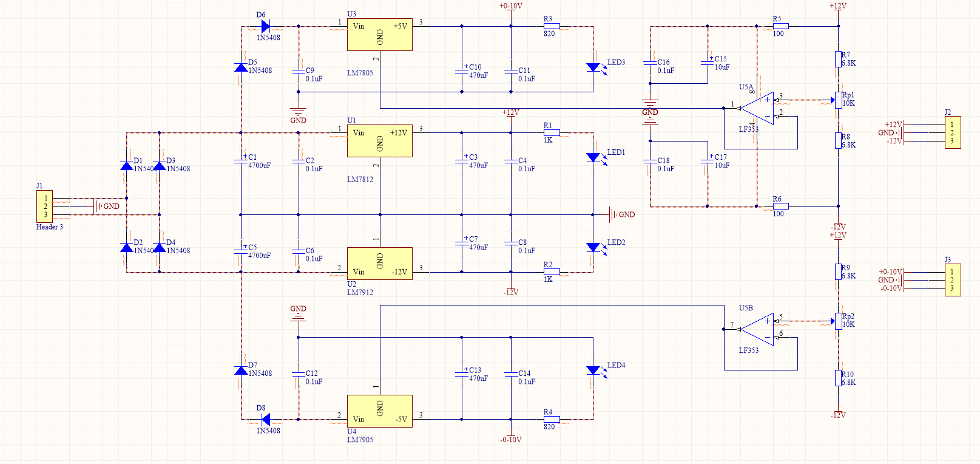The width and height of the screenshot is (980, 464).
Task: Select capacitor C10 470uF
Action: coord(462,70)
